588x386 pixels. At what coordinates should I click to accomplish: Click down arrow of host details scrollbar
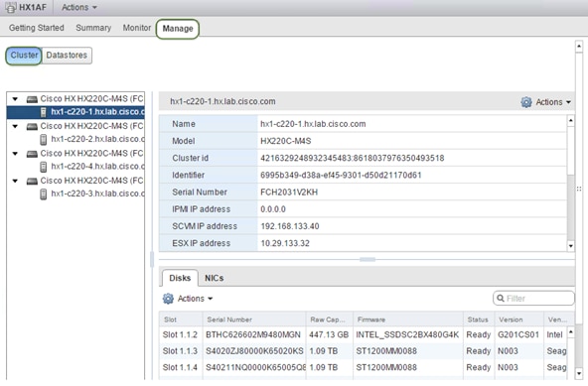[571, 246]
